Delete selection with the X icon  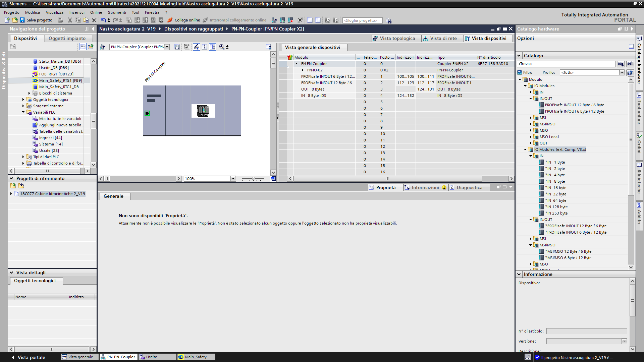click(x=94, y=20)
